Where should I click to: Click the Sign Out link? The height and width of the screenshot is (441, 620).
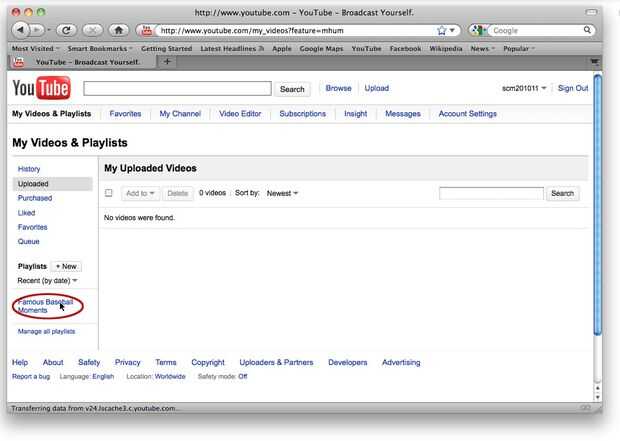click(573, 88)
